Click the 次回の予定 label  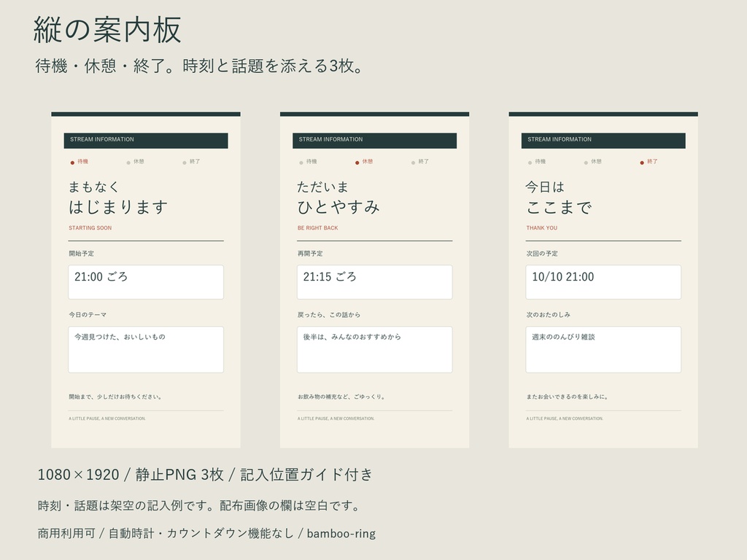click(542, 254)
